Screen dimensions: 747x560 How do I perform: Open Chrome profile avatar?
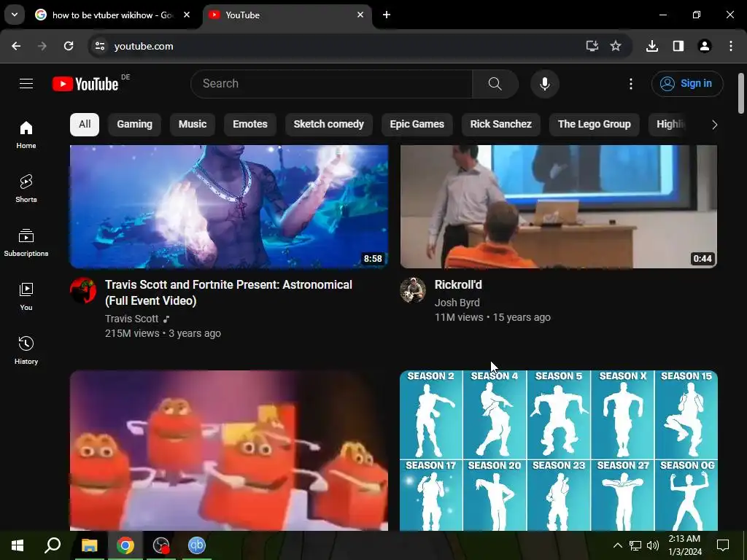(705, 46)
